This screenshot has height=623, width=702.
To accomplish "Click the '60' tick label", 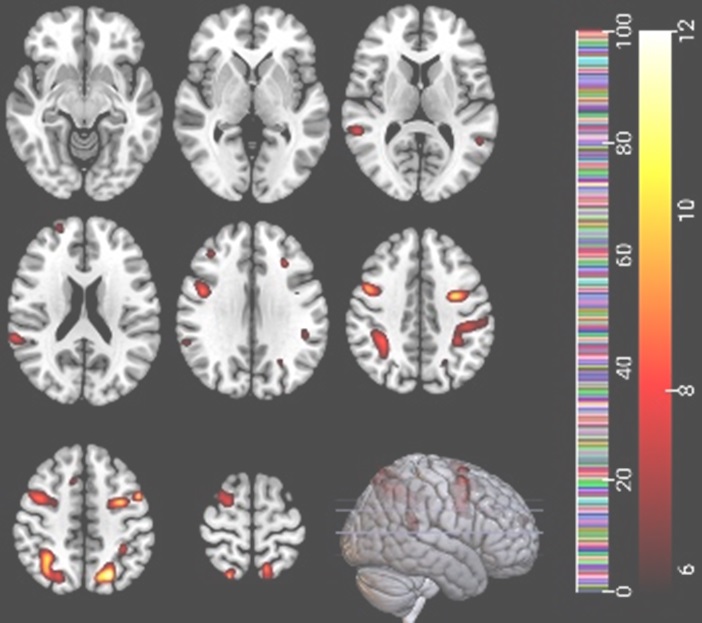I will tap(624, 255).
